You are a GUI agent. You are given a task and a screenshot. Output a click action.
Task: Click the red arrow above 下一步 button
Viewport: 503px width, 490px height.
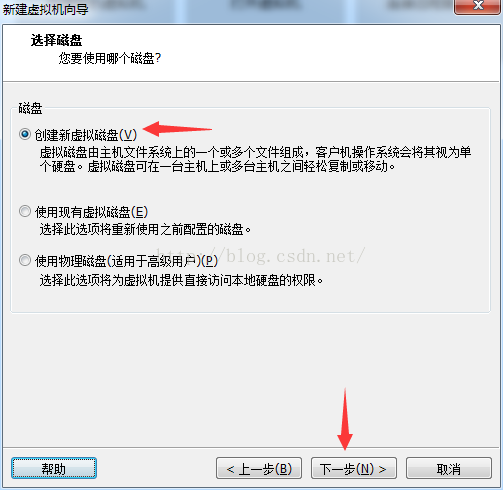coord(345,419)
